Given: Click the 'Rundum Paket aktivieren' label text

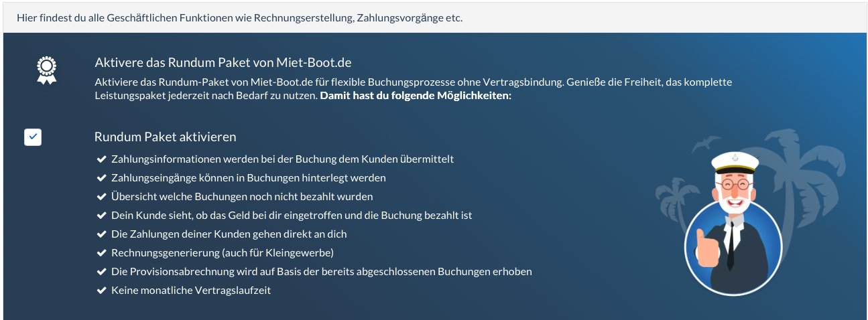Looking at the screenshot, I should point(165,137).
